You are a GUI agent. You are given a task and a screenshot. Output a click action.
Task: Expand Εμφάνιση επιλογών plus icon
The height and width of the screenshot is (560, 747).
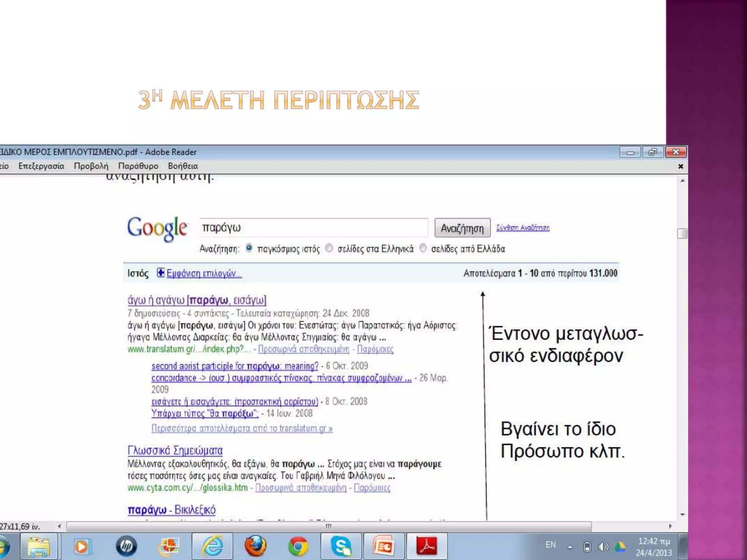[x=160, y=273]
